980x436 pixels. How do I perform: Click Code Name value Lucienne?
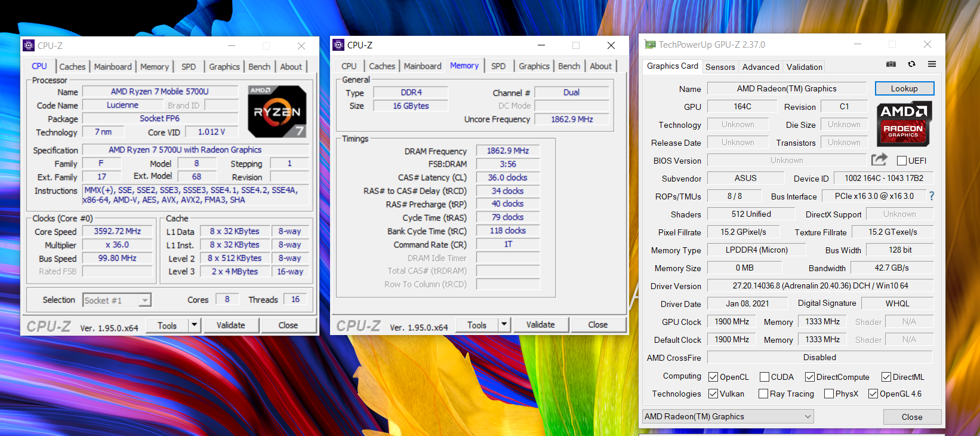122,105
